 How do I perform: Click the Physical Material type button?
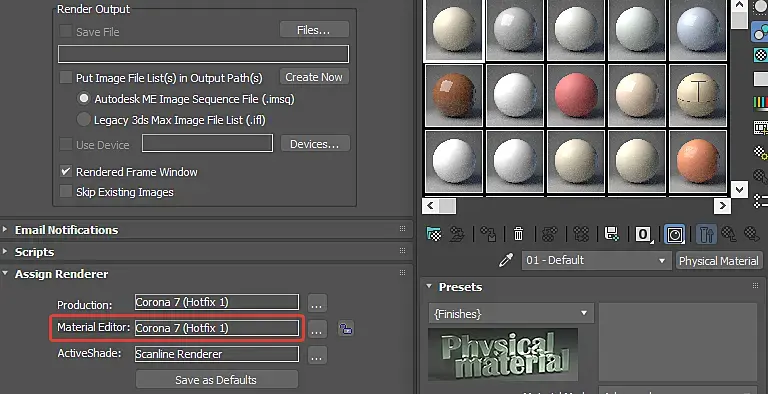point(719,261)
